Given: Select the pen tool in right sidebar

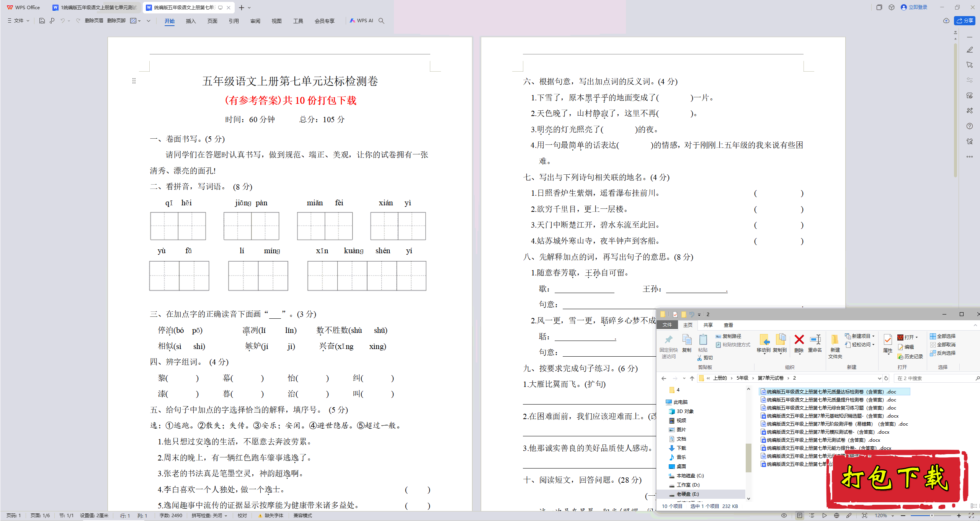Looking at the screenshot, I should (970, 50).
